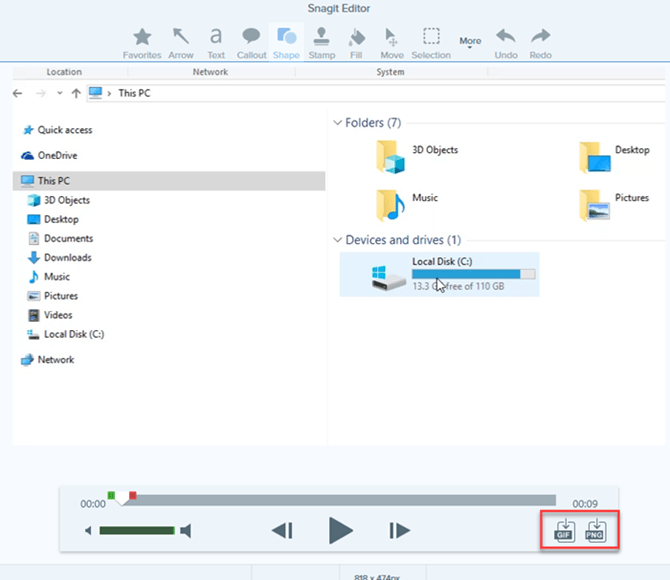
Task: Open the System ribbon group
Action: (390, 72)
